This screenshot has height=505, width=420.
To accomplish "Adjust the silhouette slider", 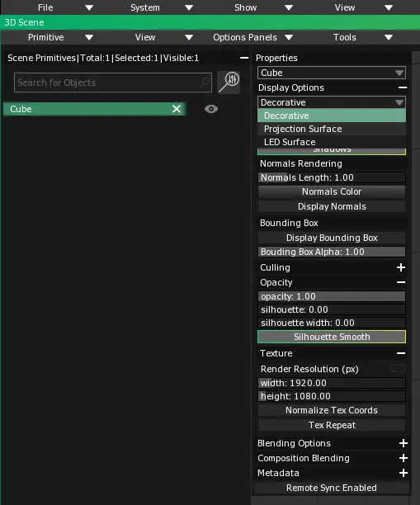I will pyautogui.click(x=332, y=309).
